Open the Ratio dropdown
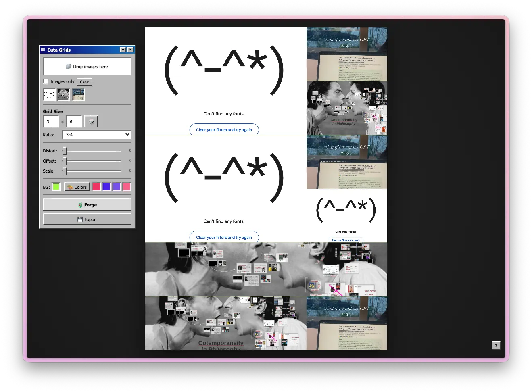Screen dimensions: 532x392 tap(97, 135)
